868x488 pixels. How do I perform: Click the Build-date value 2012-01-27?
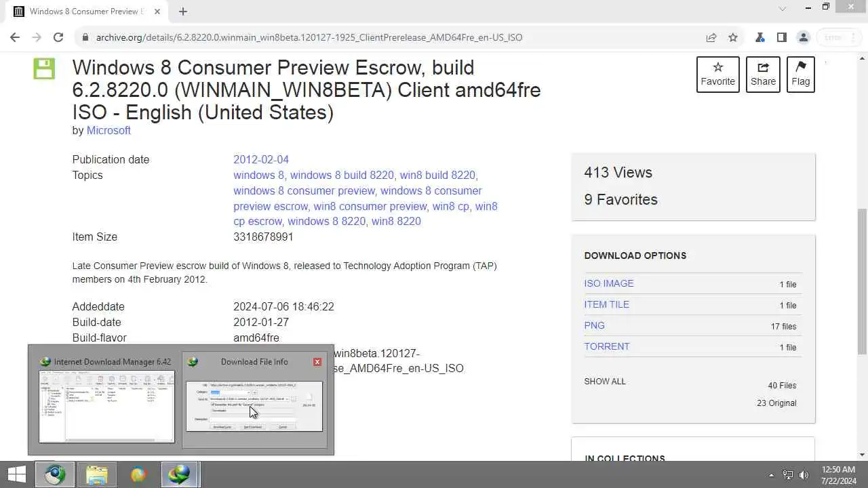[x=261, y=322]
